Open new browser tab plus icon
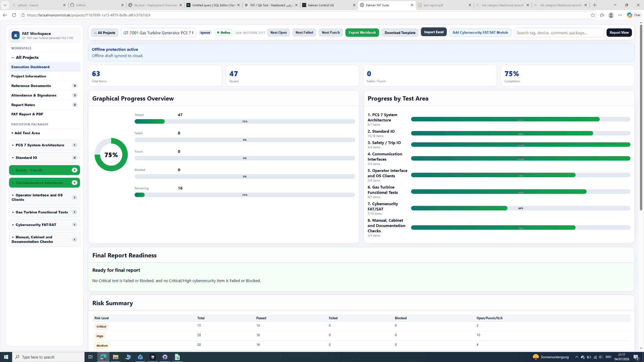 pos(595,5)
